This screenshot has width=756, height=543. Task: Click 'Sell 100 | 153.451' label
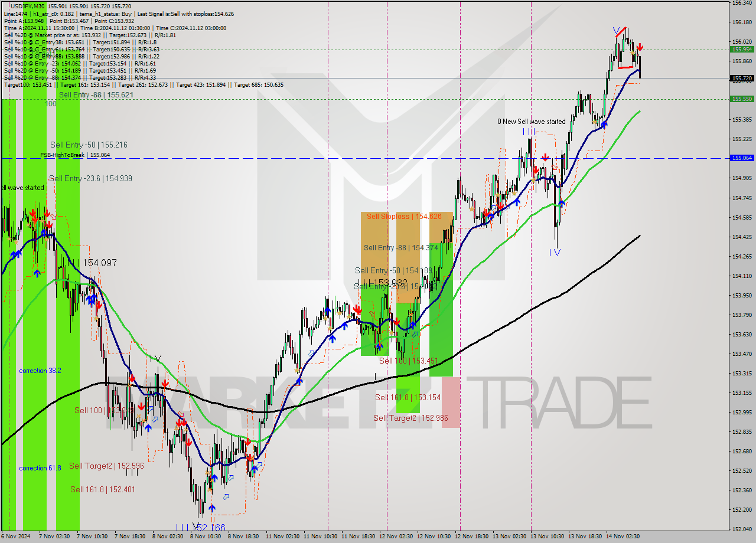point(408,361)
